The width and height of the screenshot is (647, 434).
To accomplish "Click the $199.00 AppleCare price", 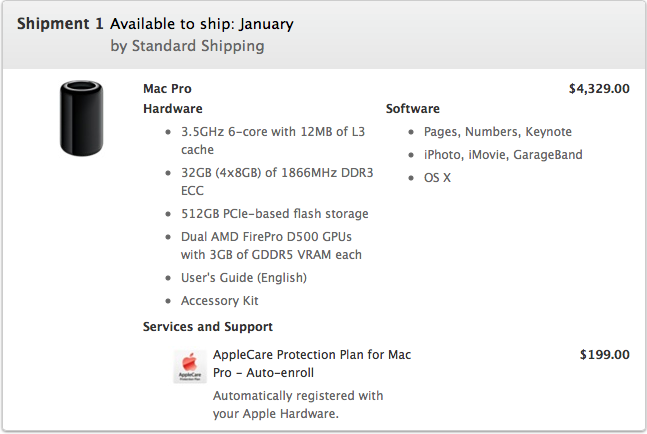I will pyautogui.click(x=604, y=354).
